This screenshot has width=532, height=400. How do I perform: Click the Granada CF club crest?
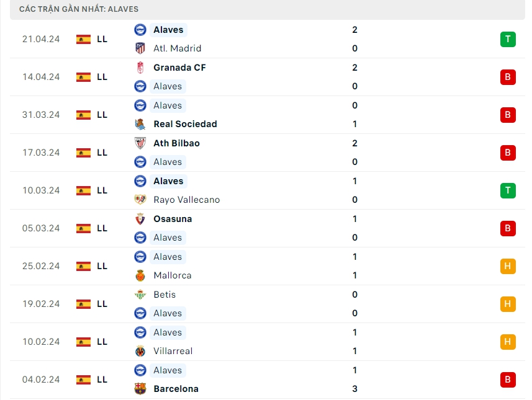click(x=140, y=68)
